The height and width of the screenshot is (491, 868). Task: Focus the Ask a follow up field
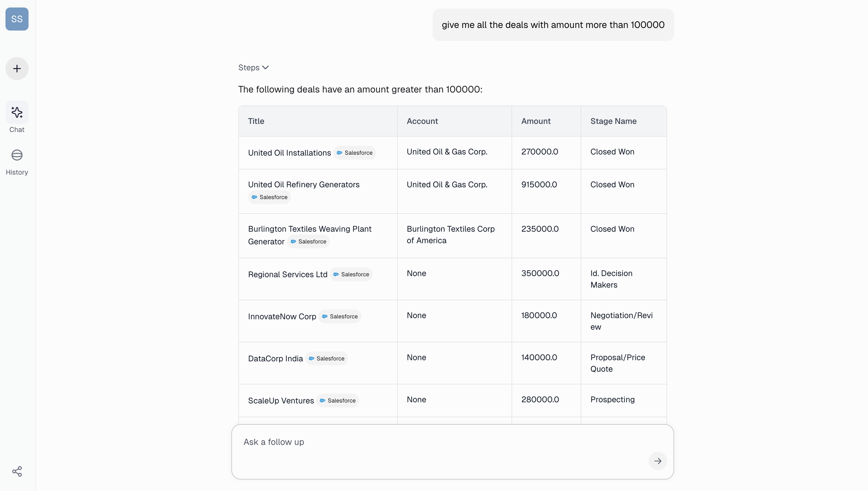pos(438,442)
